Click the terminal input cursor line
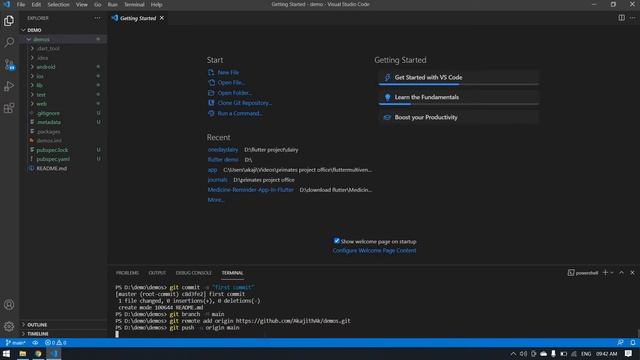The image size is (640, 360). tap(117, 334)
